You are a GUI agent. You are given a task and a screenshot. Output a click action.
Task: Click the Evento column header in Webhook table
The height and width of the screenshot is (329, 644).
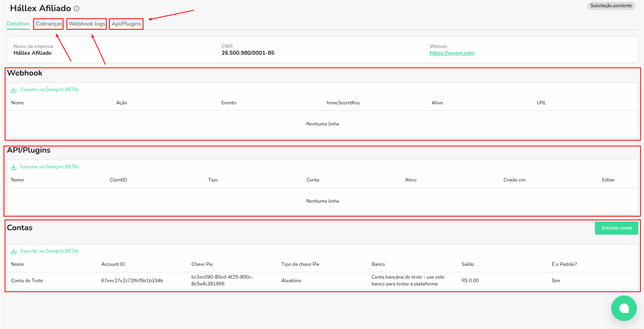229,103
